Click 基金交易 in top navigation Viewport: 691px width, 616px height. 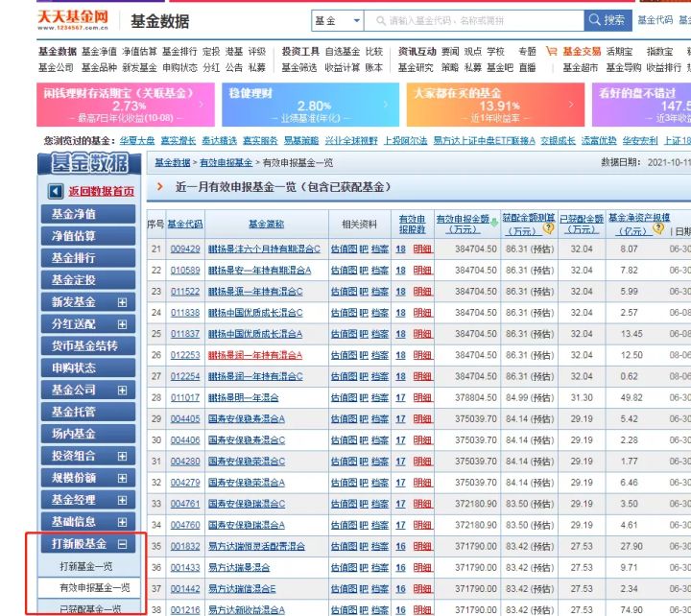582,51
